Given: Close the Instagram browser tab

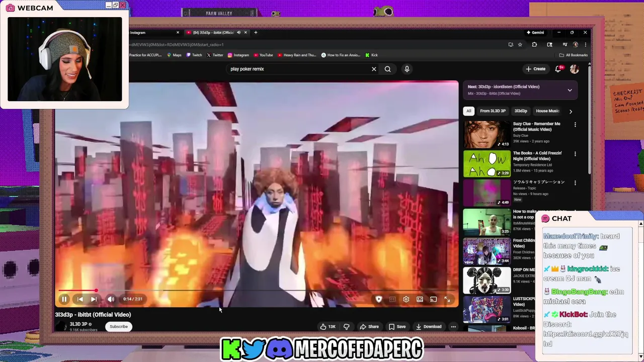Looking at the screenshot, I should pos(178,33).
